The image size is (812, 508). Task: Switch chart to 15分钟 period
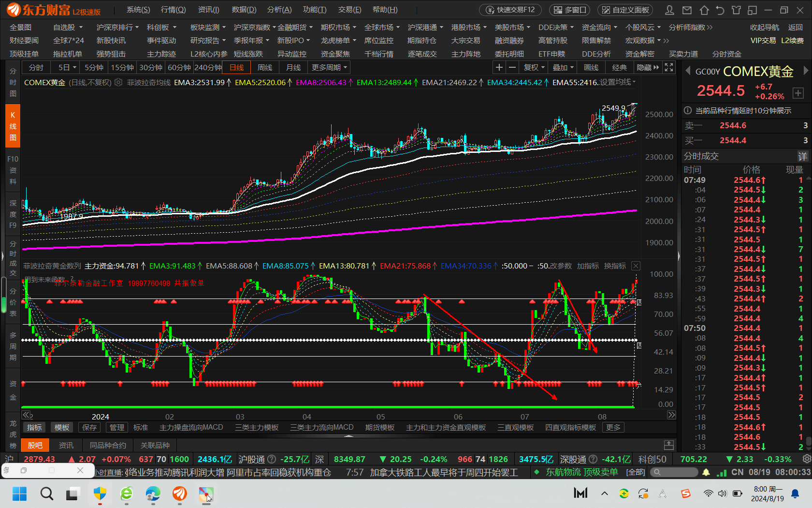point(122,67)
